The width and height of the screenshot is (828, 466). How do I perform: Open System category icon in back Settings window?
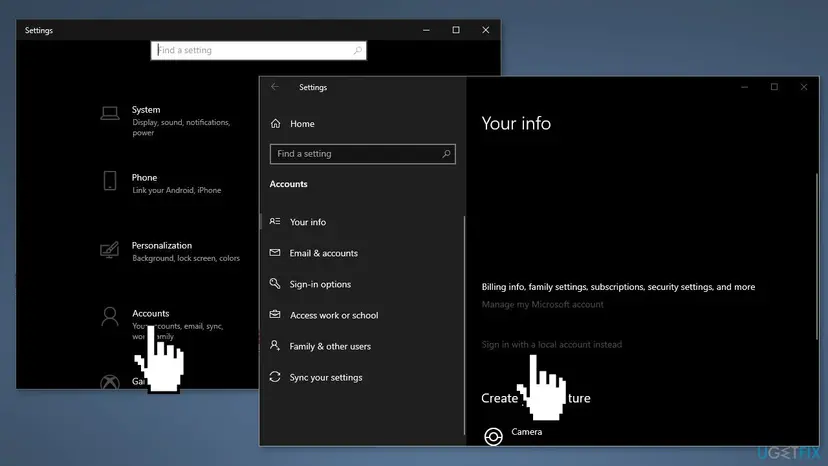coord(110,113)
